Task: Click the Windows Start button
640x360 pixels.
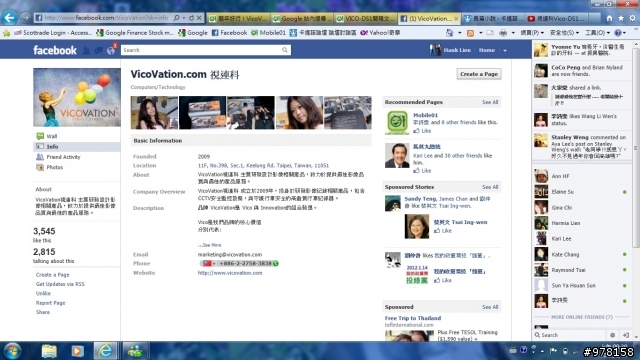Action: [12, 351]
